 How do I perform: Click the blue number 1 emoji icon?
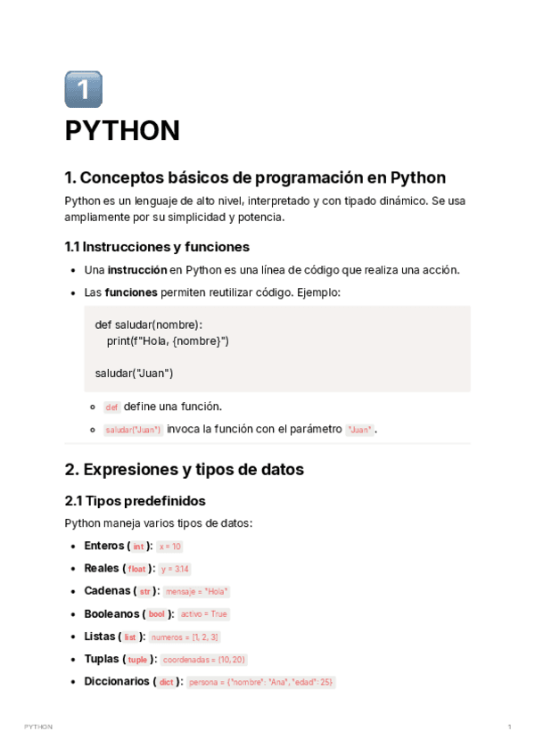83,89
